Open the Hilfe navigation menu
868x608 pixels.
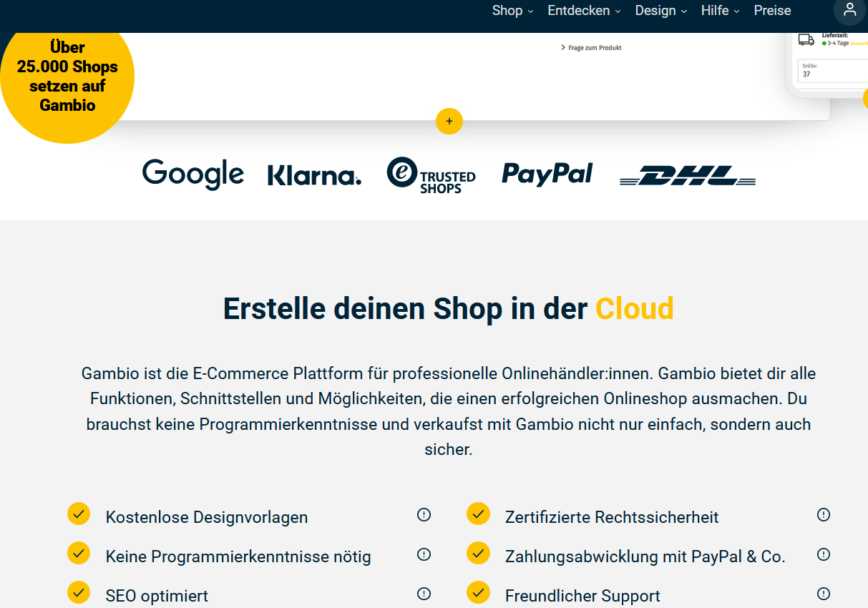[x=720, y=11]
